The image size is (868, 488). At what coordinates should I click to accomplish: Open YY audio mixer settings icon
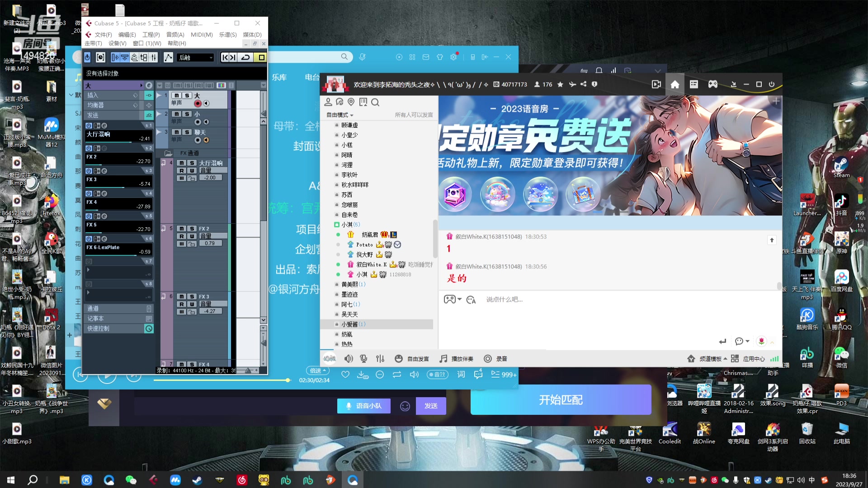coord(380,359)
